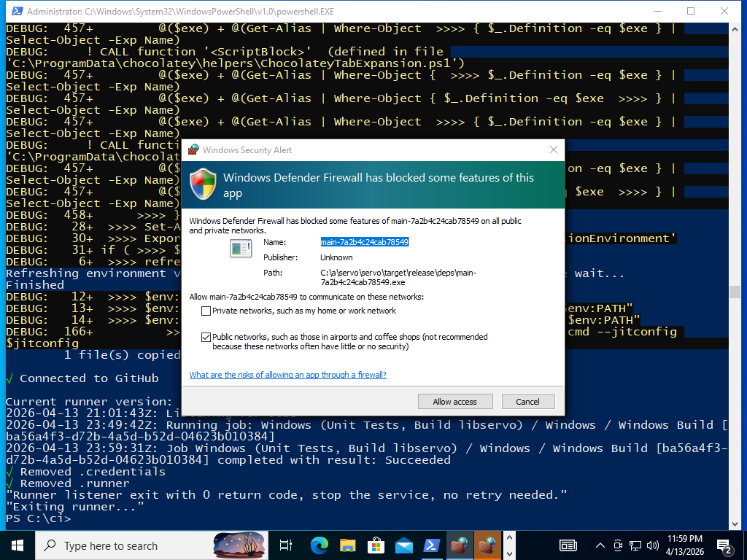Open the Windows Start menu
This screenshot has width=747, height=560.
pos(17,545)
